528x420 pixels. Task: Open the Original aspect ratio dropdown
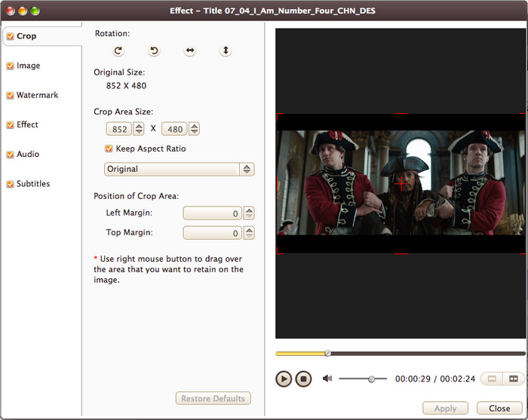(x=179, y=169)
